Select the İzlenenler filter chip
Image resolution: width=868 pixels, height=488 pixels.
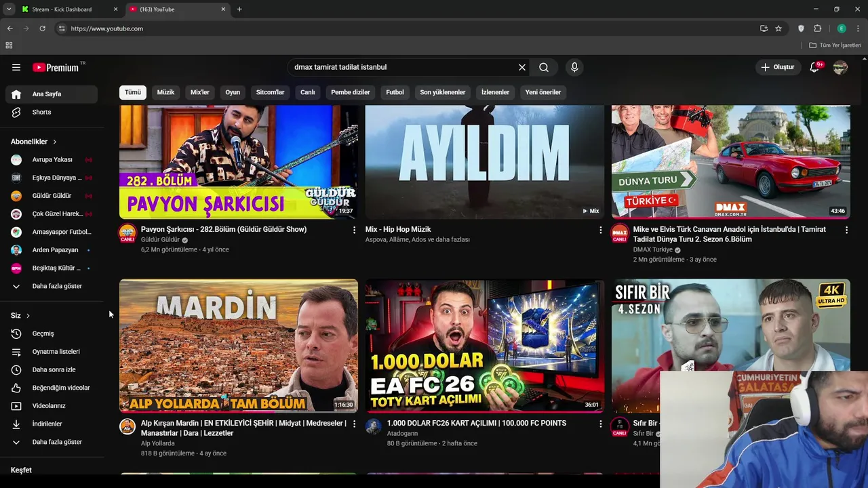(x=495, y=92)
